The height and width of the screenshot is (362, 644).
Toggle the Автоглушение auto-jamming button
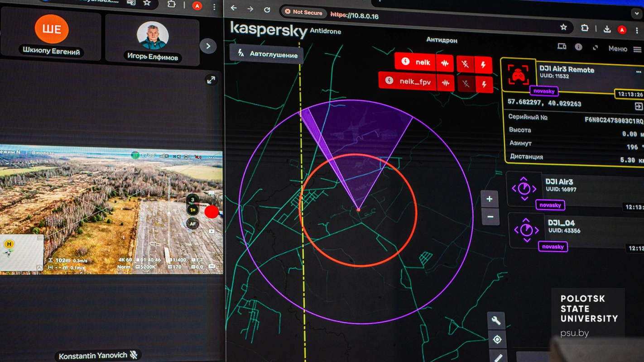[267, 54]
